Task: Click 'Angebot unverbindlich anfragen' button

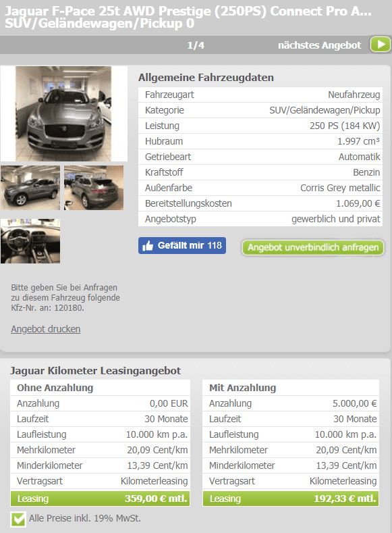Action: 312,247
